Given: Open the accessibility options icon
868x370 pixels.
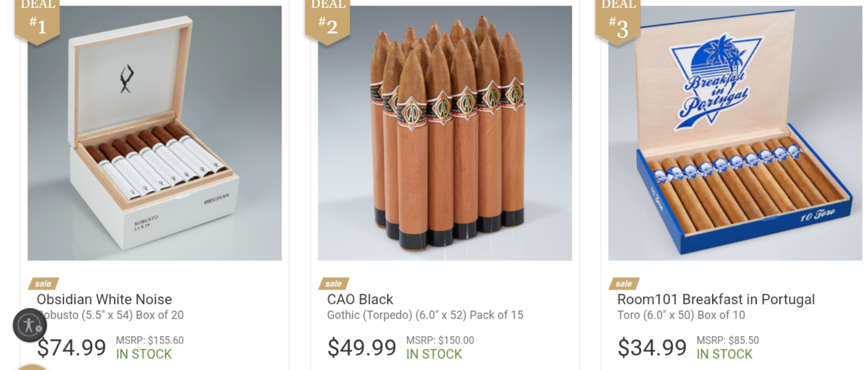Looking at the screenshot, I should tap(30, 325).
